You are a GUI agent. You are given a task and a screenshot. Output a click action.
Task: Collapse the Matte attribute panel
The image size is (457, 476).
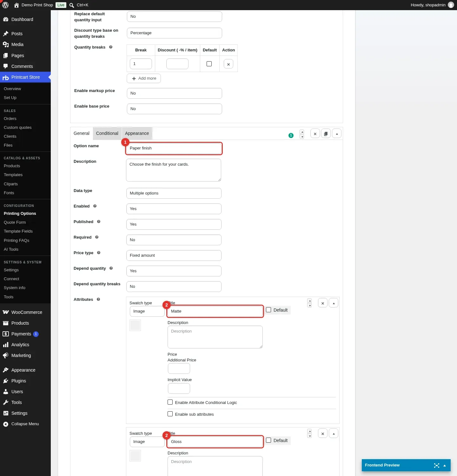pyautogui.click(x=334, y=303)
